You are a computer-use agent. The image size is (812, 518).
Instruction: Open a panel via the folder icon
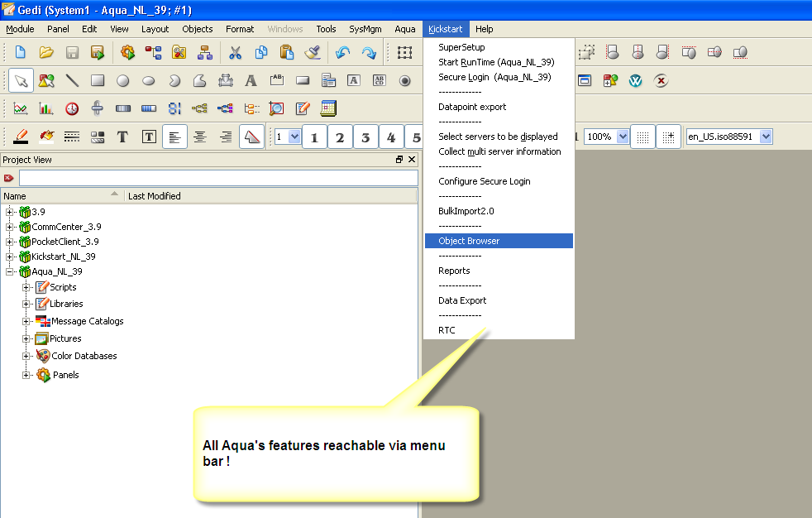(46, 52)
